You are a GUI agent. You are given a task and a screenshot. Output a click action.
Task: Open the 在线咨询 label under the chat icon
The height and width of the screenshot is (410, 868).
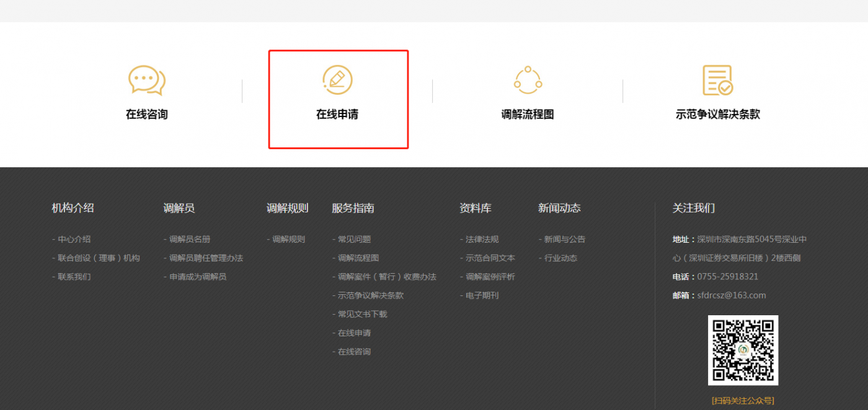coord(147,115)
